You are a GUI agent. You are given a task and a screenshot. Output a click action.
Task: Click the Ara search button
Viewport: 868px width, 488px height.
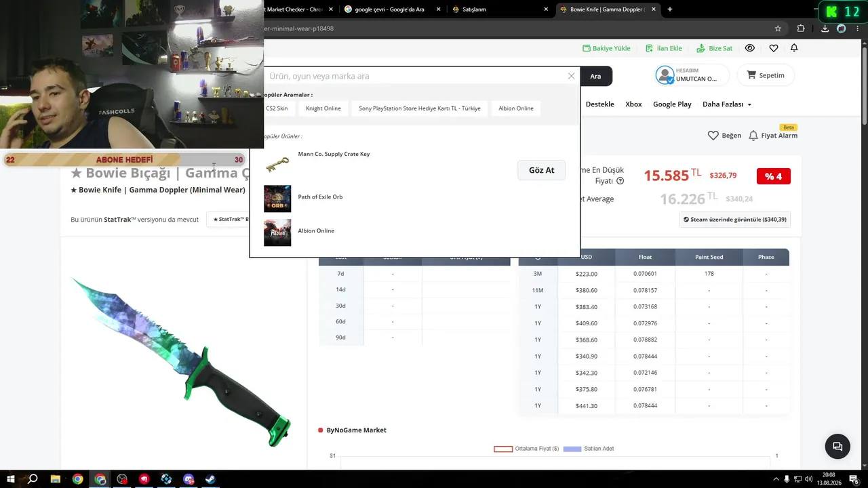[x=595, y=76]
